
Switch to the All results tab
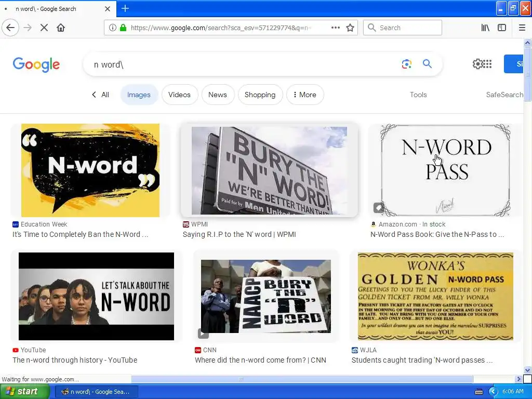(x=100, y=95)
